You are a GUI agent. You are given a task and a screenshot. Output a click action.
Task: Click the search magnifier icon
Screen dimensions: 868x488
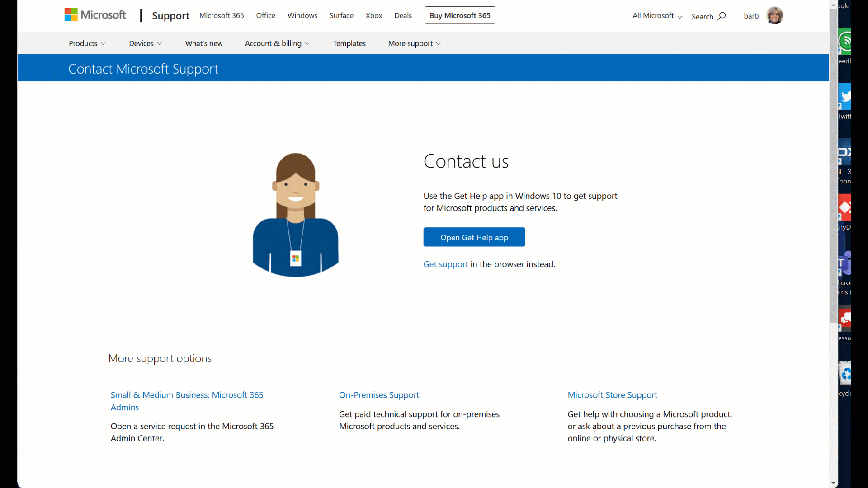tap(722, 16)
